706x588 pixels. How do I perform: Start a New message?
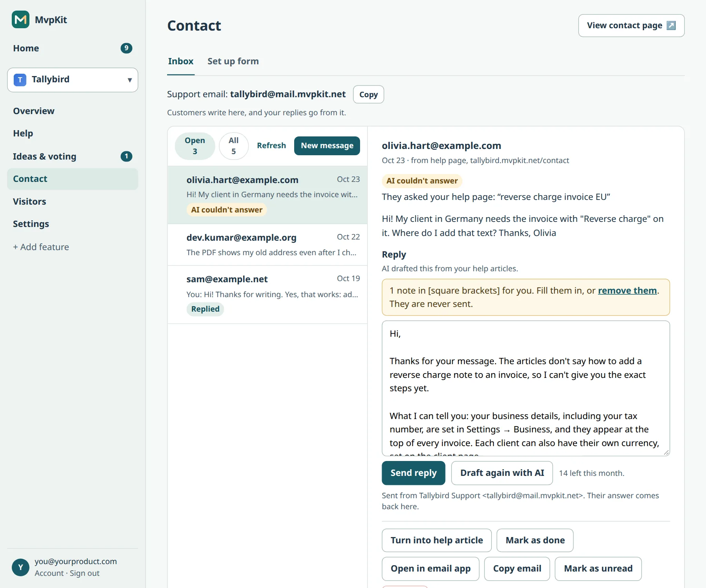(x=327, y=146)
